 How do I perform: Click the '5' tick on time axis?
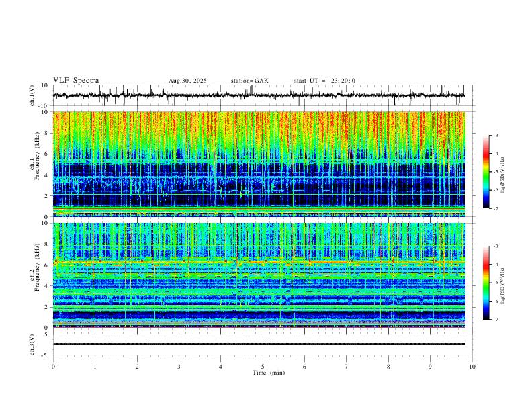pos(263,367)
